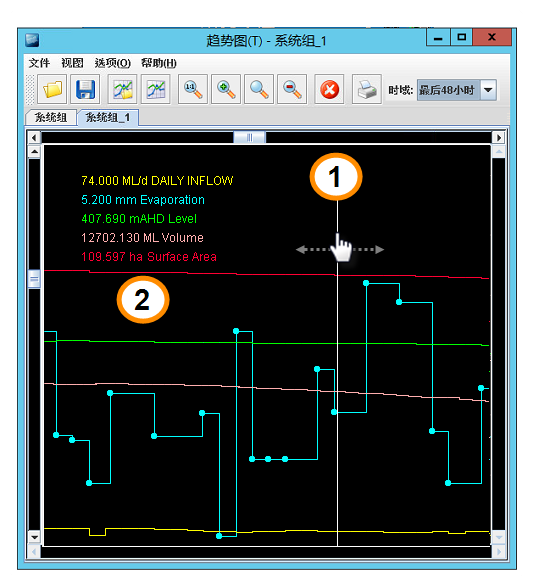Open the 视图 menu
The image size is (534, 588).
72,63
